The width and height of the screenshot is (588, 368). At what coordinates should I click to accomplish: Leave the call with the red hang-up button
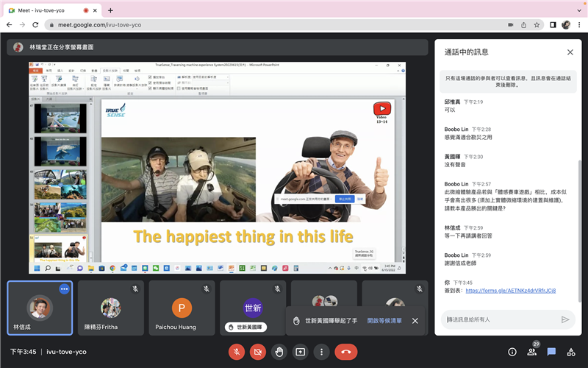pos(347,352)
